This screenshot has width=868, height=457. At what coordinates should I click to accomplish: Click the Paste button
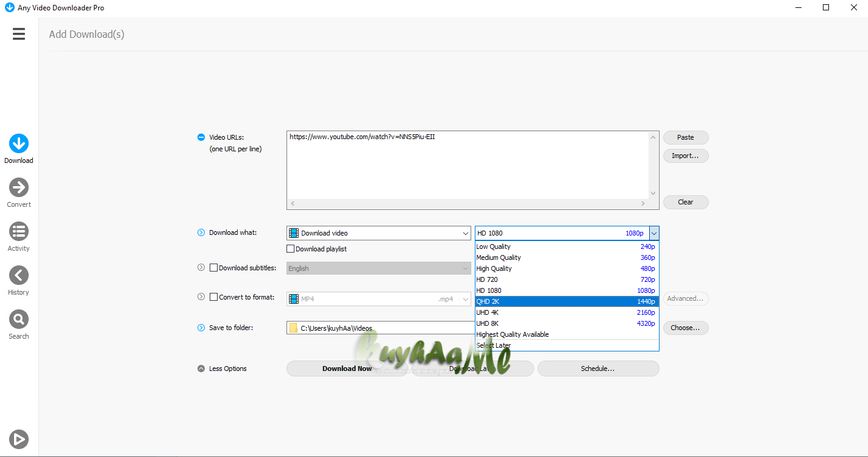click(x=686, y=137)
